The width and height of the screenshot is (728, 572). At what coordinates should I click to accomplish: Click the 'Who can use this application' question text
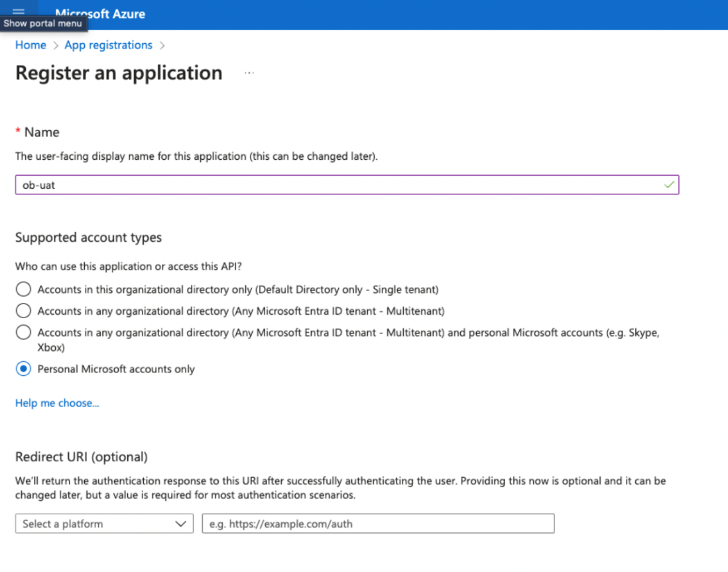pyautogui.click(x=128, y=266)
